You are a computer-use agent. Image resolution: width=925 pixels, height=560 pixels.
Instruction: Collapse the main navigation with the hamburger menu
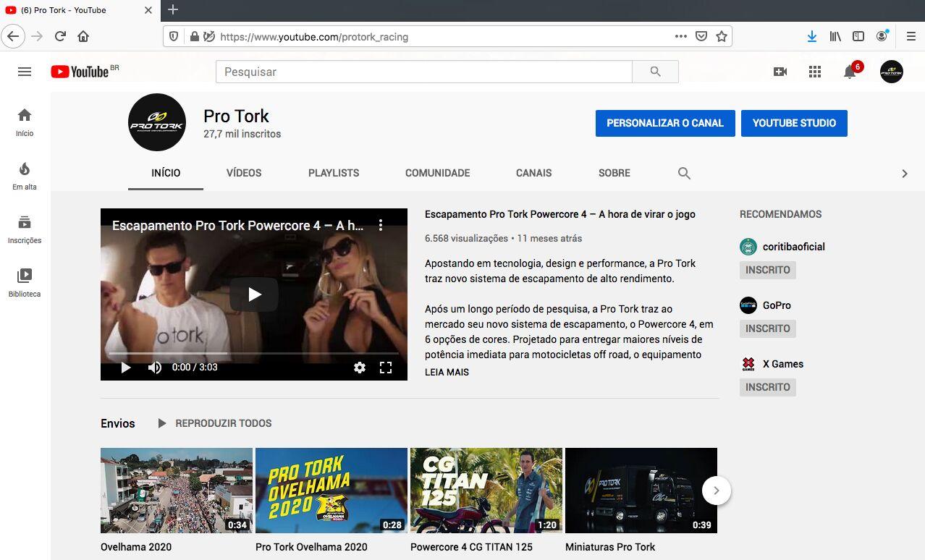click(24, 71)
